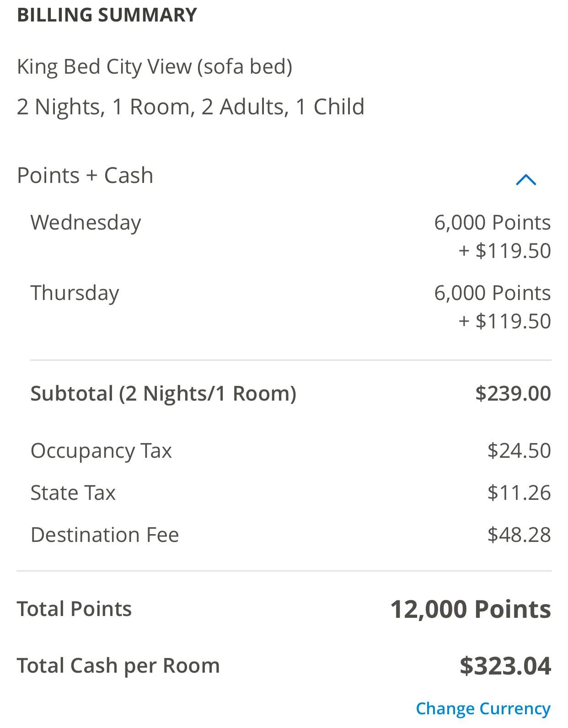Select the Points + Cash heading
The height and width of the screenshot is (728, 568).
point(85,176)
